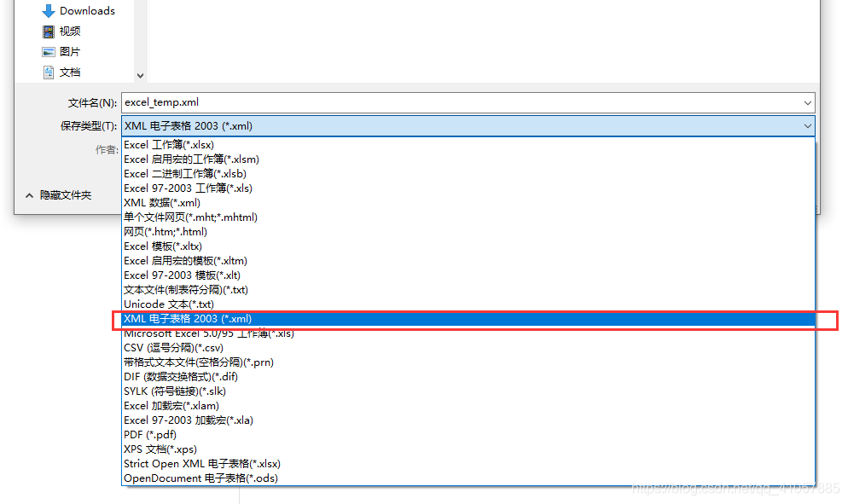Pick Microsoft Excel 5.0/95 工作簿(*.xls) option

pyautogui.click(x=468, y=333)
